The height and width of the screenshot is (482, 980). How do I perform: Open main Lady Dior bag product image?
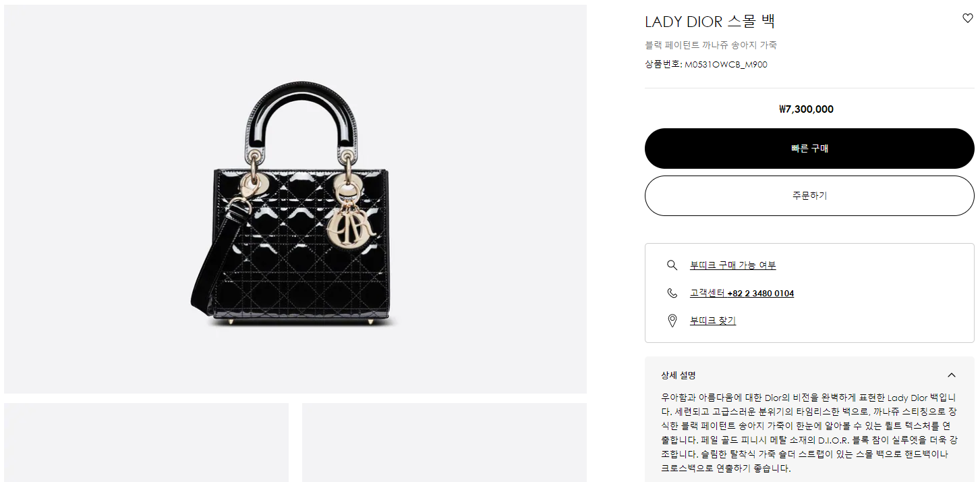point(295,199)
